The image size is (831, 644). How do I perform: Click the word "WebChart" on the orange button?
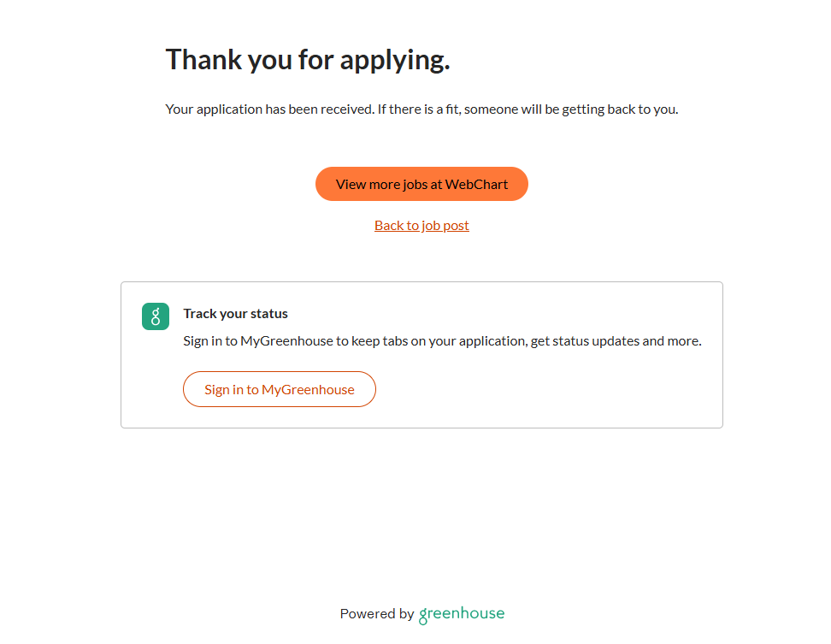pos(476,185)
